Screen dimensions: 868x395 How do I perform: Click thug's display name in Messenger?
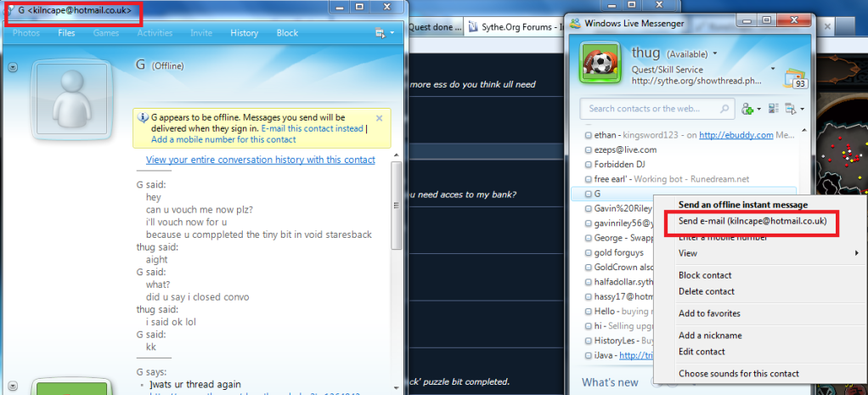tap(645, 53)
